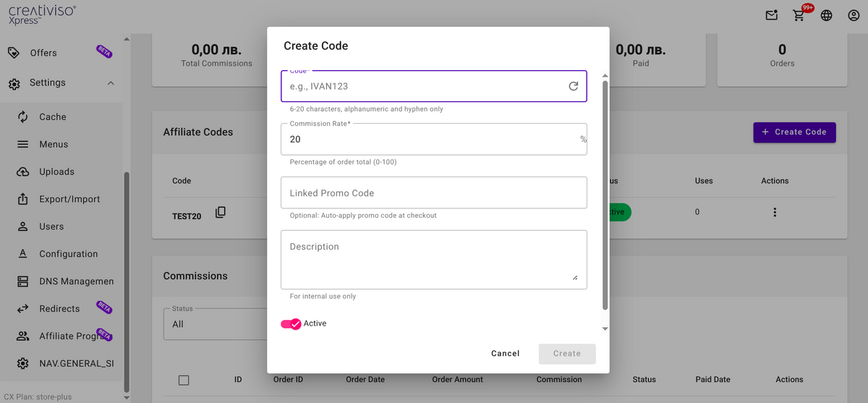This screenshot has height=403, width=868.
Task: Open the Redirects menu item
Action: [x=59, y=309]
